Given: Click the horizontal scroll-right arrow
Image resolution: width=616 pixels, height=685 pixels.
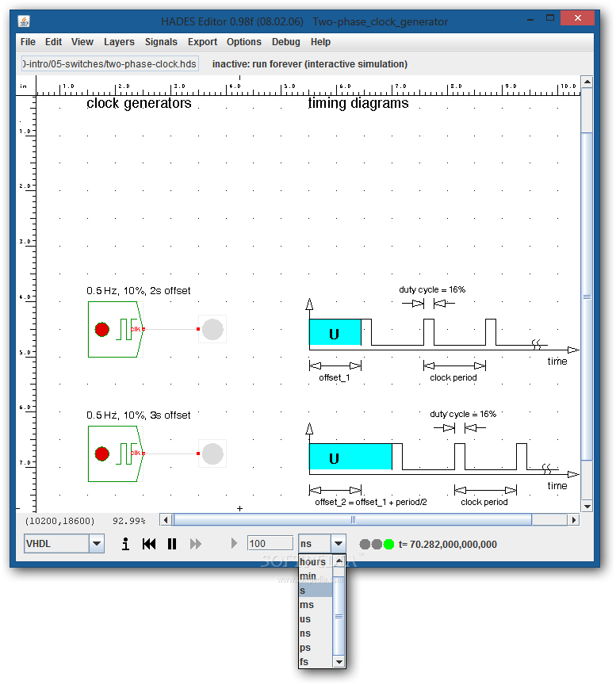Looking at the screenshot, I should click(574, 520).
